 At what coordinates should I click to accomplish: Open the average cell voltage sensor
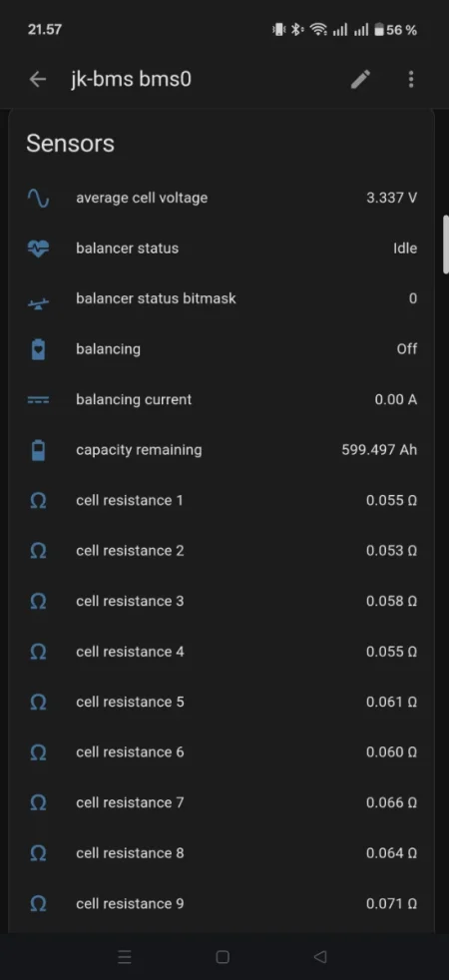[222, 199]
